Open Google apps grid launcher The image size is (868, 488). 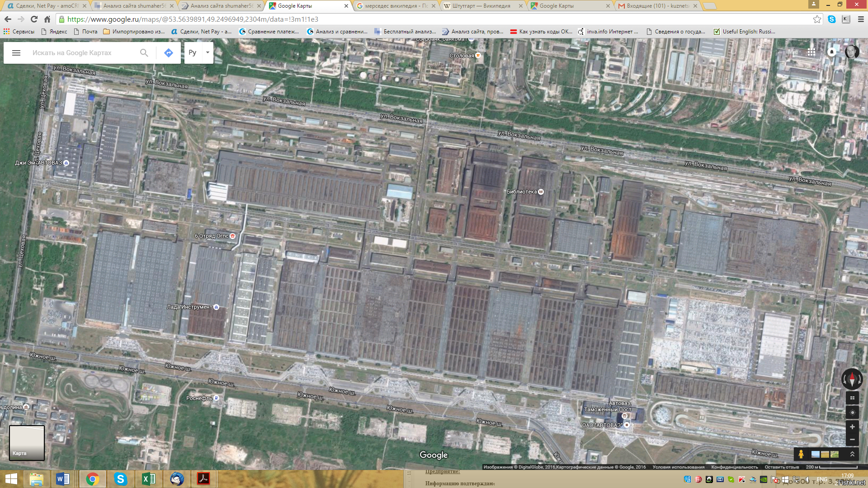[811, 52]
